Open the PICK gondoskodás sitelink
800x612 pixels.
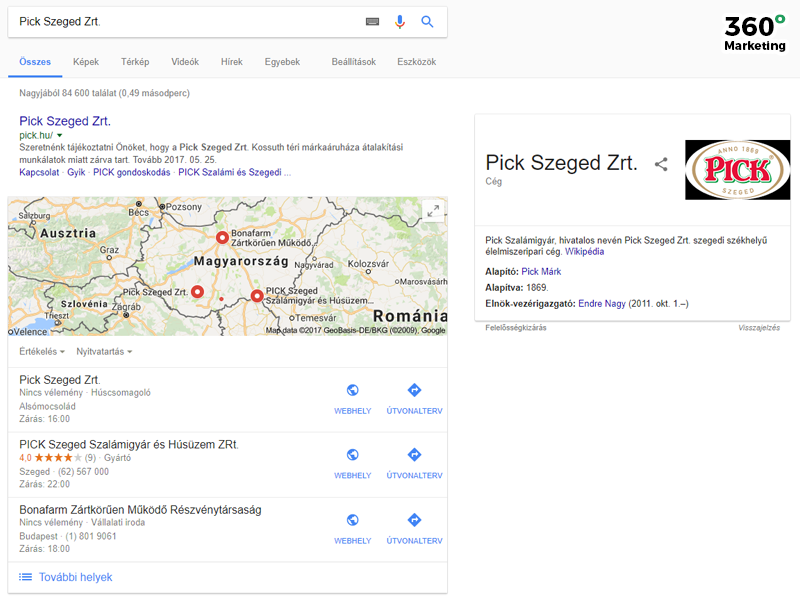(132, 172)
